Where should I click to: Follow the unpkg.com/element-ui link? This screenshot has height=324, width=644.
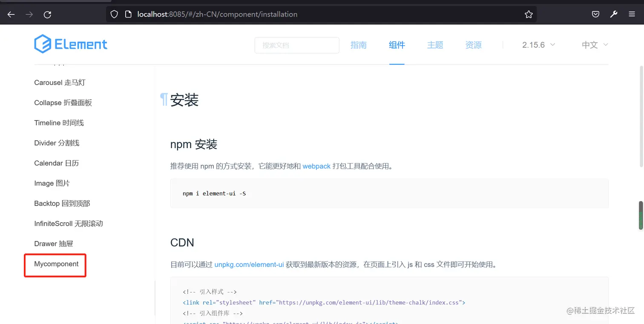tap(249, 264)
